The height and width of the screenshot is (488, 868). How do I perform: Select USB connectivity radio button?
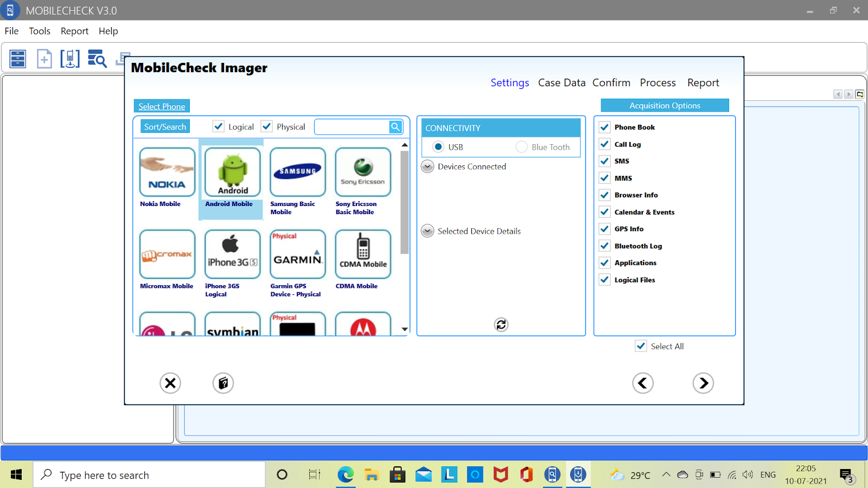click(x=438, y=147)
